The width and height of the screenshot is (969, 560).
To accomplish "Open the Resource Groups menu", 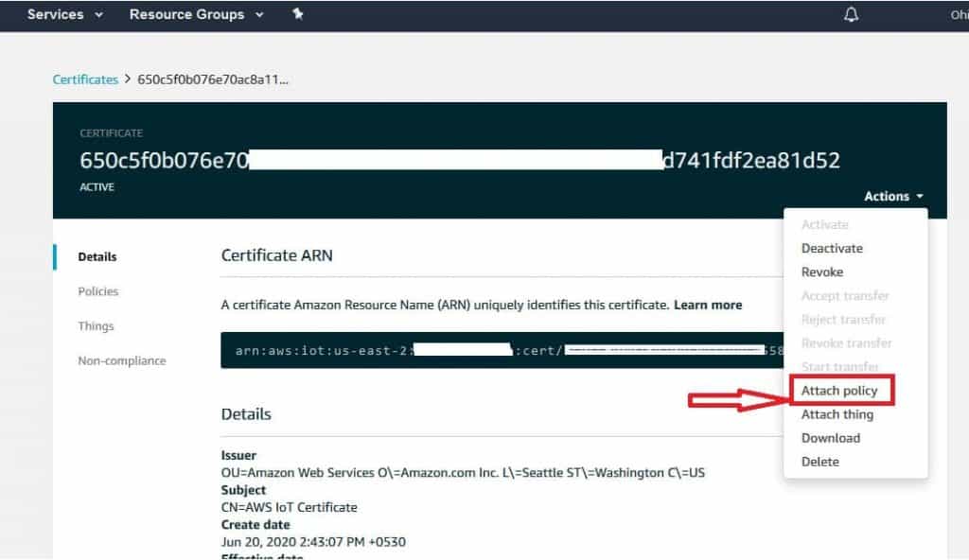I will coord(188,14).
